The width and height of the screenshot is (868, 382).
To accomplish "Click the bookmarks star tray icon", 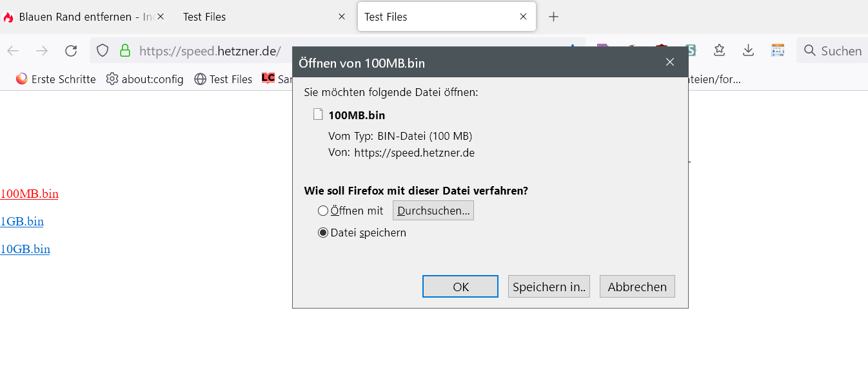I will (719, 50).
